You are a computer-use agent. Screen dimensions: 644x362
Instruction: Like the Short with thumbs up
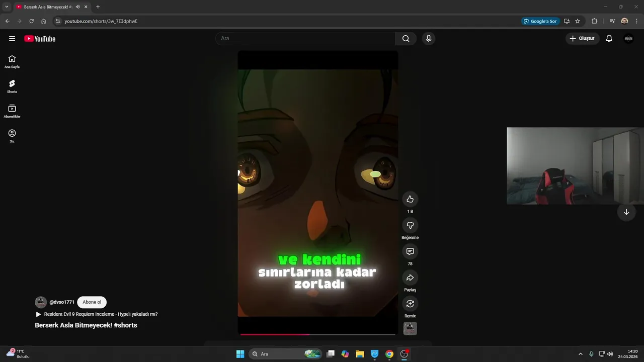tap(410, 199)
